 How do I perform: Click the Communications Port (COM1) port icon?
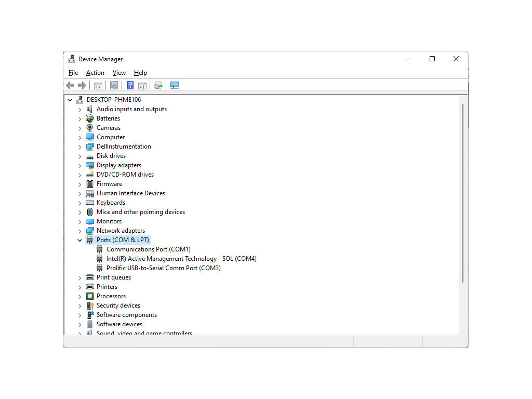tap(99, 249)
